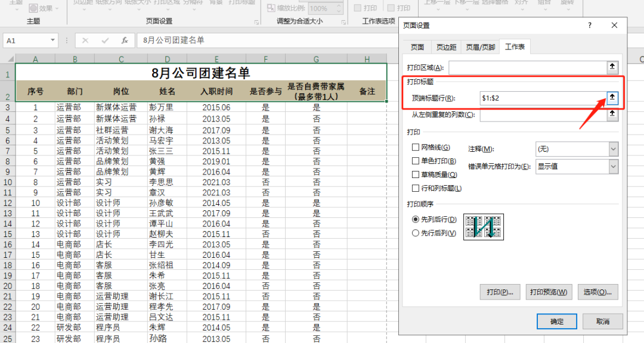
Task: Select cell 彭万里
Action: coord(167,108)
